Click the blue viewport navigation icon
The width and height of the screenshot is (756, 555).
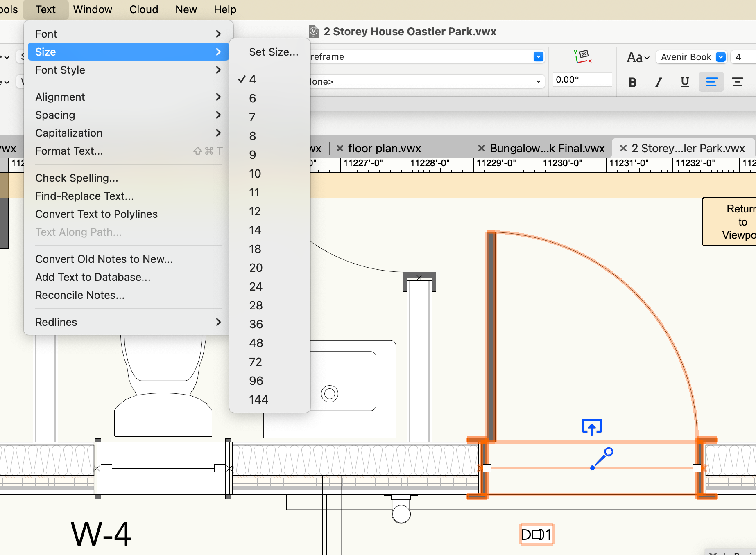tap(591, 426)
